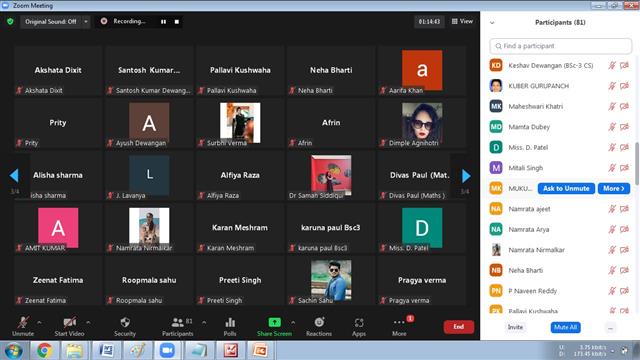Open the Apps icon
The image size is (640, 360).
359,323
